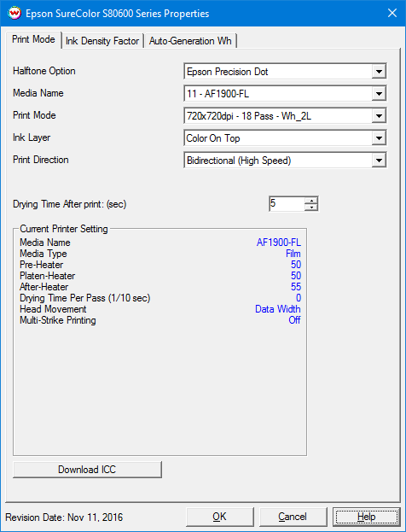Click the Cancel button
Screen dimensions: 406x532
coord(293,517)
